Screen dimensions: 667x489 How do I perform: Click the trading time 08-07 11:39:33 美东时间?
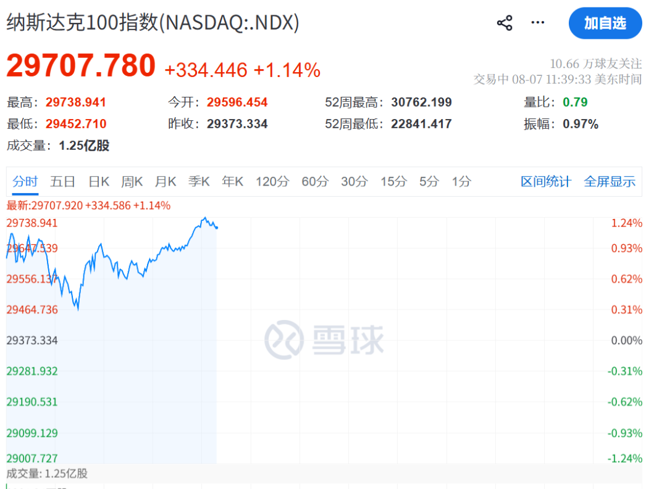pyautogui.click(x=577, y=80)
